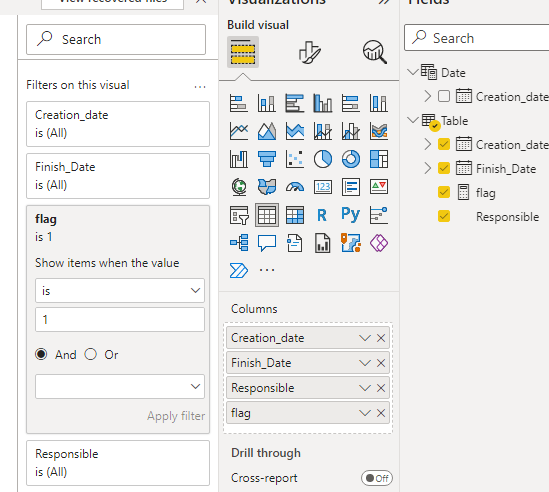Viewport: 549px width, 492px height.
Task: Select the Matrix visual
Action: tap(295, 215)
